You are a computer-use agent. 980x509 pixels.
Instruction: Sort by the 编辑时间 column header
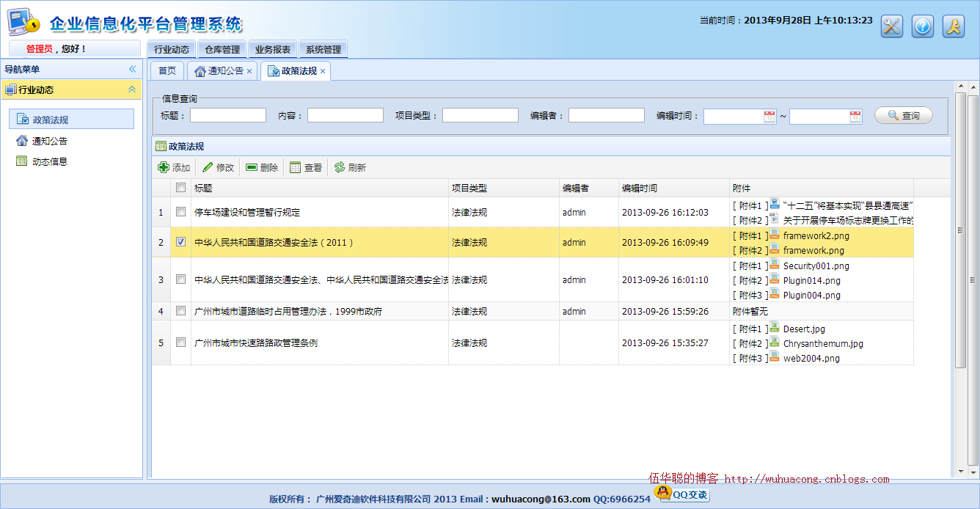click(x=674, y=188)
